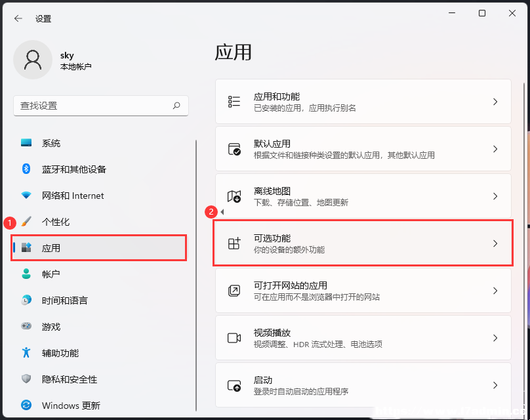This screenshot has height=420, width=530.
Task: Click 已安装的应用，应用执行别名 description
Action: pos(304,108)
